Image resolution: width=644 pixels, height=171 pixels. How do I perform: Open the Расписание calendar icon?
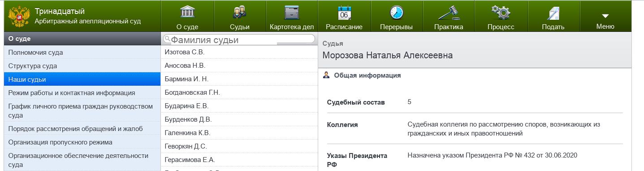344,12
